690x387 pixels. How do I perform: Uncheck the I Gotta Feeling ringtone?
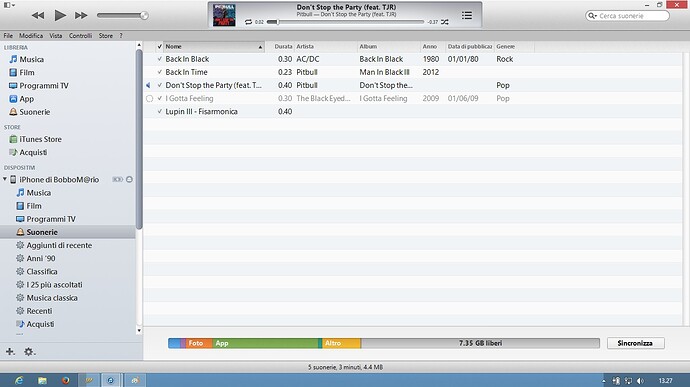point(160,99)
